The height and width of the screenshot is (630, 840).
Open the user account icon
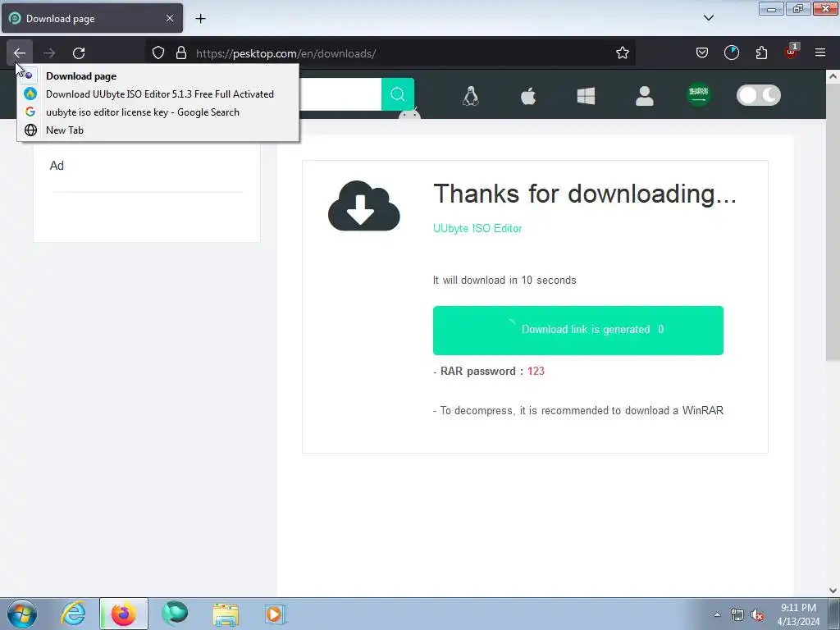644,96
